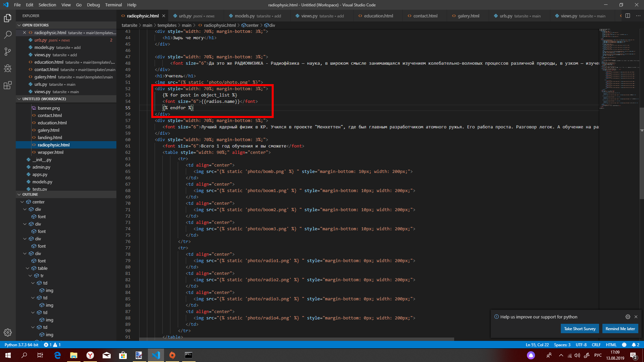Click the horizontal scrollbar in editor

297,339
